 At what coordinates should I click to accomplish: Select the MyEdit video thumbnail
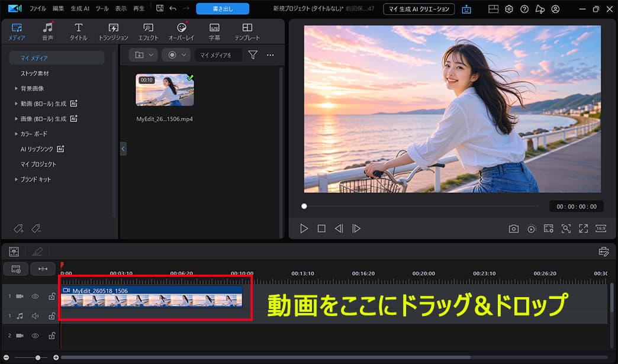coord(165,90)
